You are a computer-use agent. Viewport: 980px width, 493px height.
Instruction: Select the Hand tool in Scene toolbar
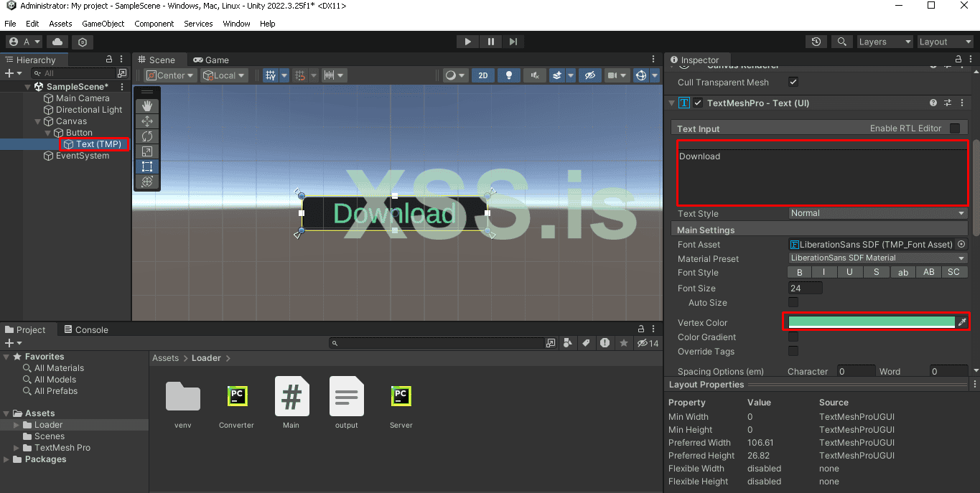(x=146, y=105)
